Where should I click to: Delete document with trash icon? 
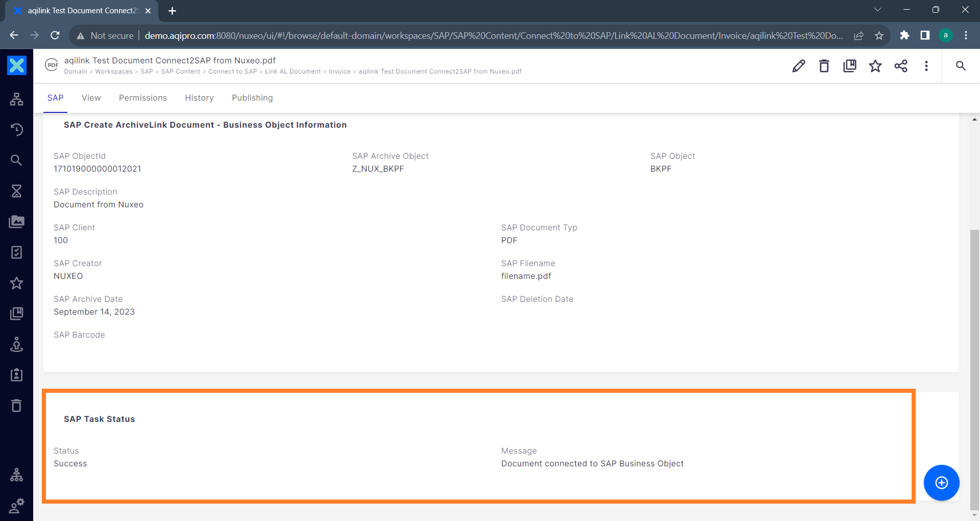pyautogui.click(x=824, y=66)
